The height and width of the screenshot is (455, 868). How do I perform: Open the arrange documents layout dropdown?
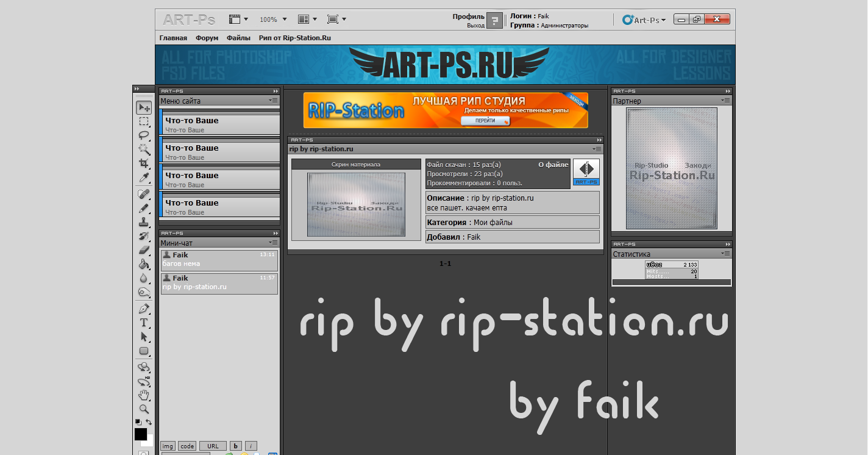coord(307,20)
